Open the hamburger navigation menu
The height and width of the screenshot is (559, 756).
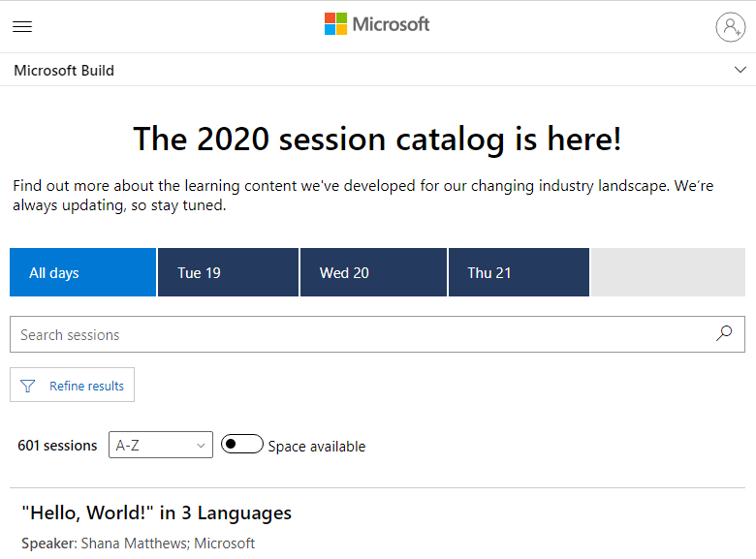click(x=22, y=26)
